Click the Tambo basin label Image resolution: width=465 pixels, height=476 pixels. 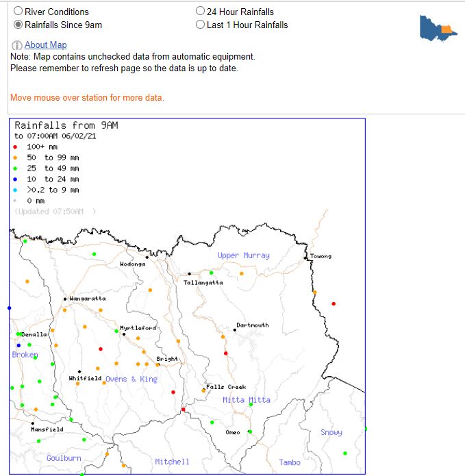290,462
